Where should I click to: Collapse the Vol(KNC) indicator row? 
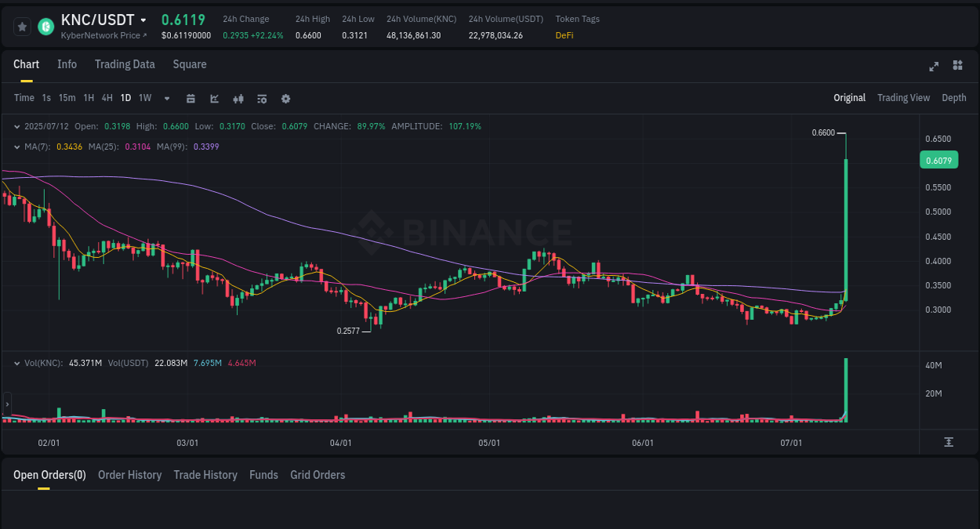tap(16, 363)
